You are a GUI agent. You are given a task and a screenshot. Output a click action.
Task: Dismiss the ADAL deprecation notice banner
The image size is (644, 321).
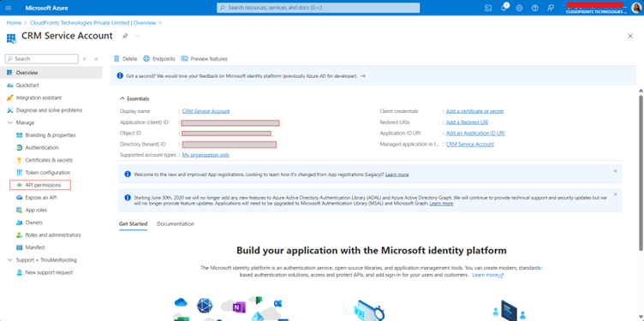click(x=615, y=194)
